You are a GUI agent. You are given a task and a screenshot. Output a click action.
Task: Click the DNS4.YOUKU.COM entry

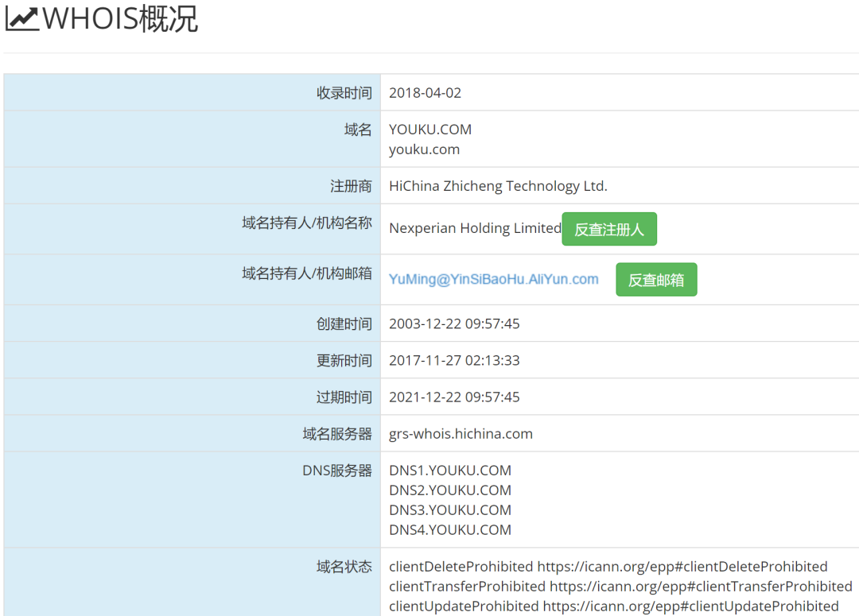(x=450, y=530)
